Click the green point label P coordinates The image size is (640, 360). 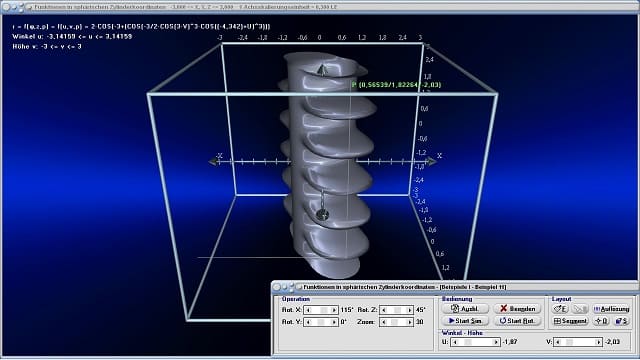(396, 85)
